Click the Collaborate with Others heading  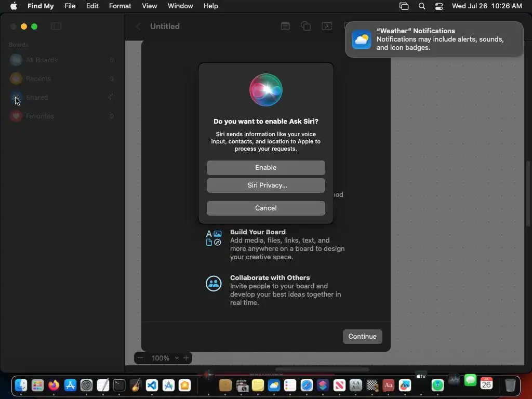(270, 277)
